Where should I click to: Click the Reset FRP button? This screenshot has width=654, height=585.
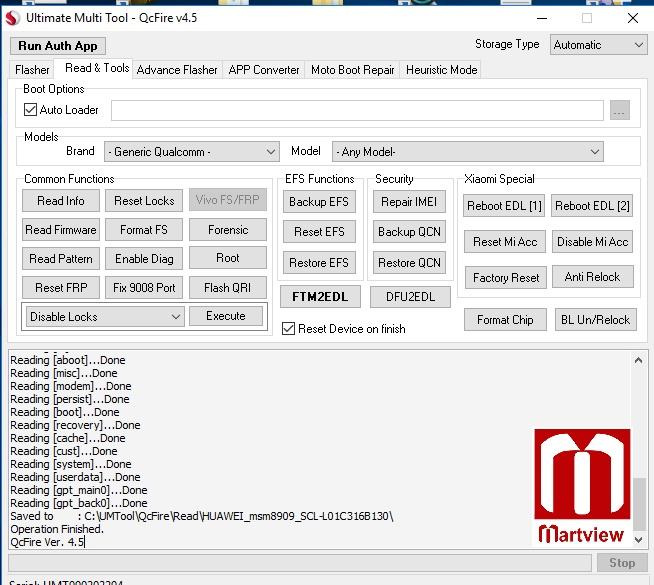[61, 287]
